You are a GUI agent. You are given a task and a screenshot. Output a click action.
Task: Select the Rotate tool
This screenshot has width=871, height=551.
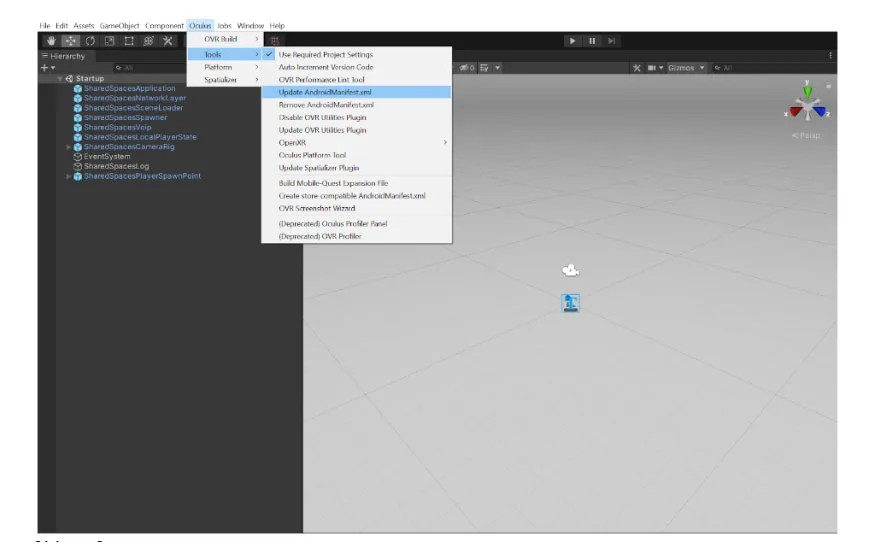[90, 41]
